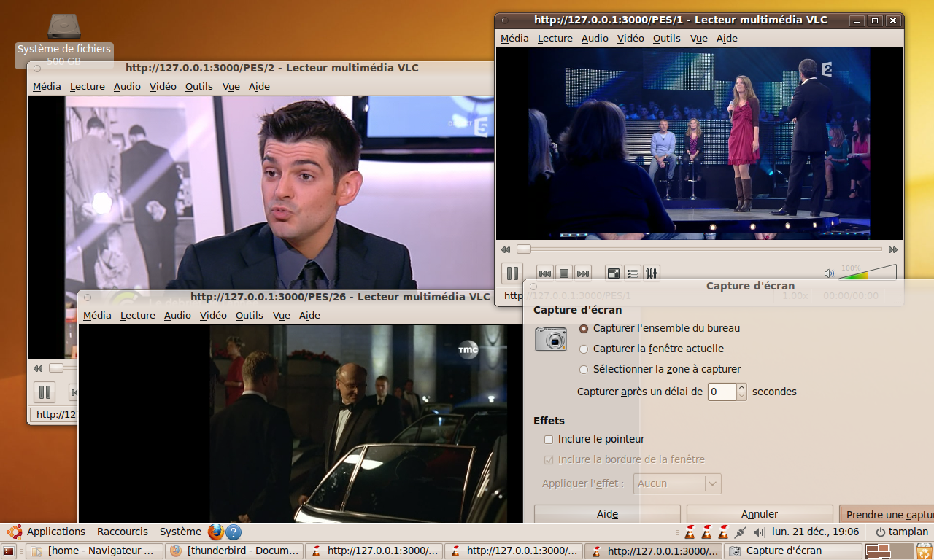
Task: Switch to home - Navigateur taskbar window
Action: pos(94,551)
